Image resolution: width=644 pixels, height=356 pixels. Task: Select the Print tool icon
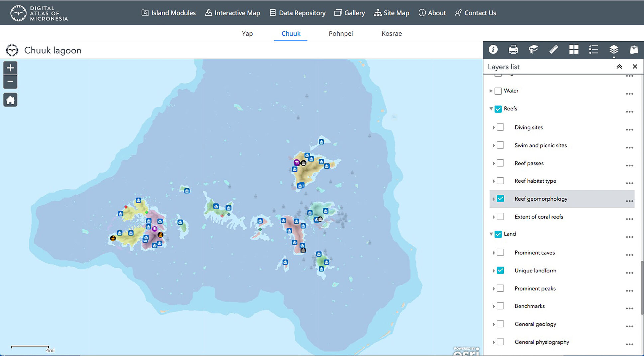(513, 50)
